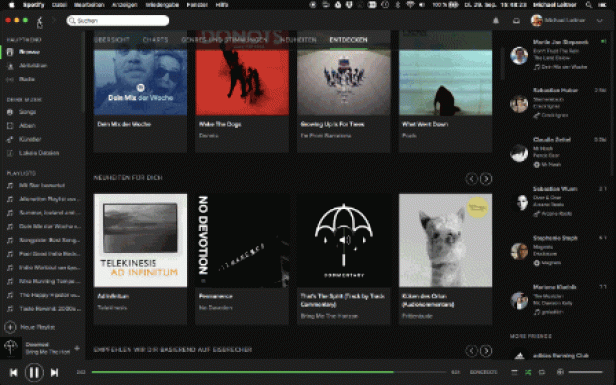The image size is (616, 385).
Task: Open the Datei menu
Action: pos(59,5)
